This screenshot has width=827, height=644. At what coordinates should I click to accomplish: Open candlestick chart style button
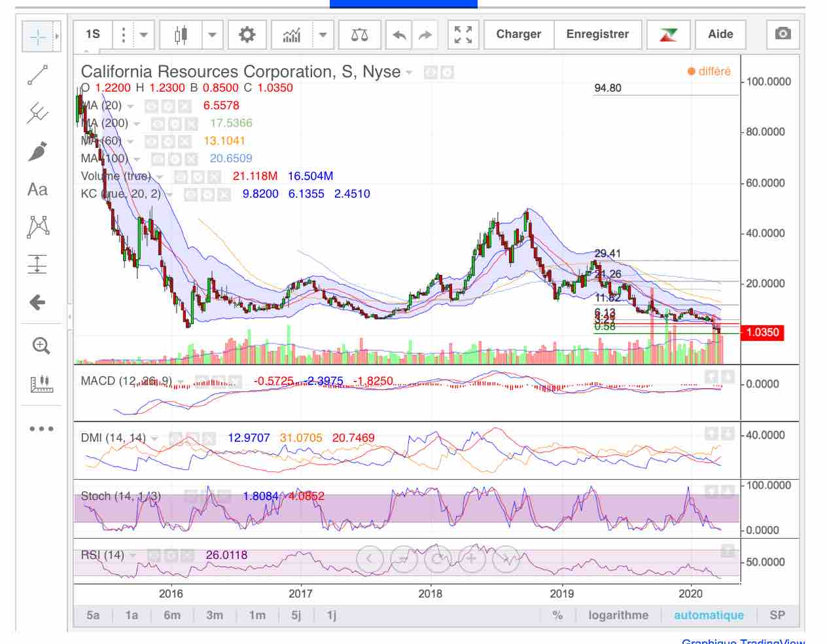[x=181, y=35]
